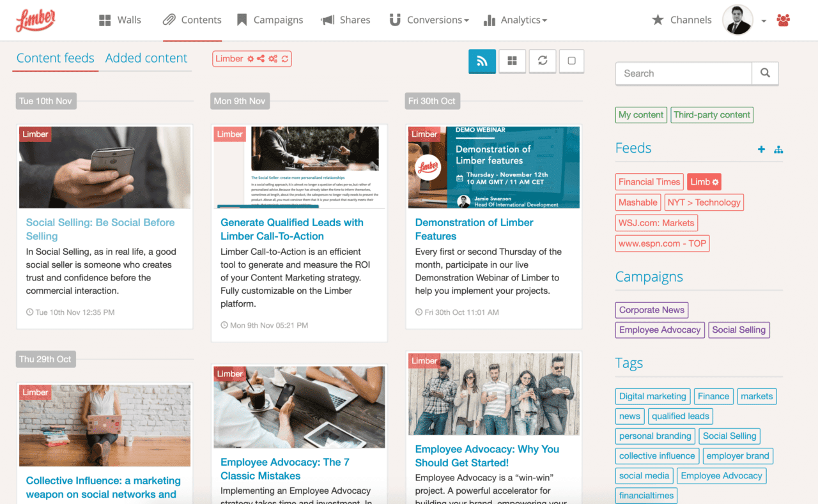Toggle the Financial Times feed
Screen dimensions: 818x504
(649, 182)
